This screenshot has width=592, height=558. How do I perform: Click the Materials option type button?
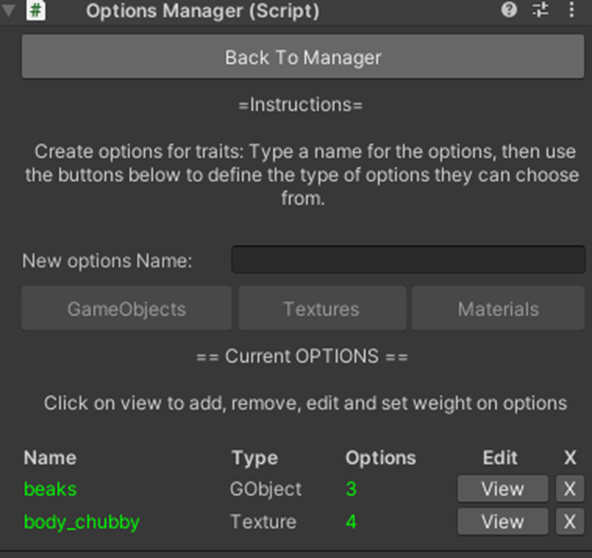(498, 308)
